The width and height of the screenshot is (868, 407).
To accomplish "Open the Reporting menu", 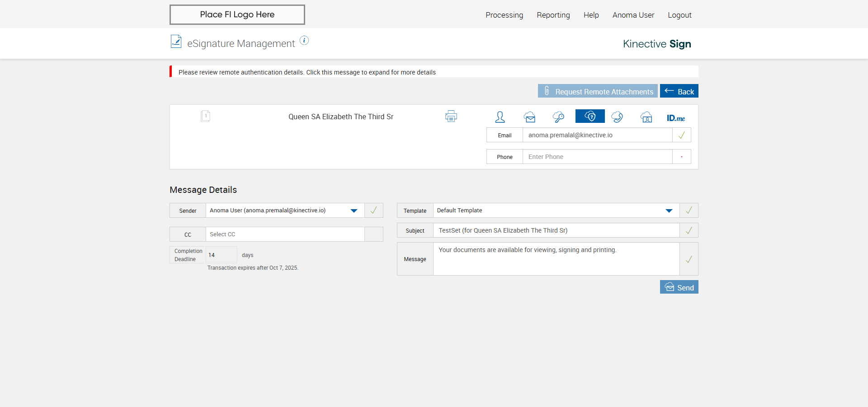I will click(553, 15).
